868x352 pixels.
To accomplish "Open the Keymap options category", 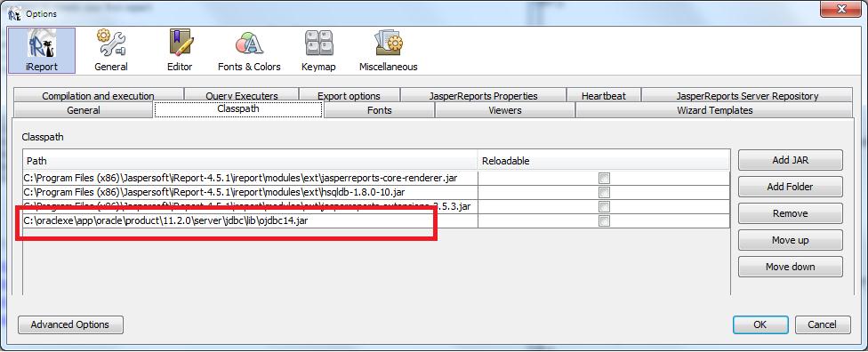I will (x=318, y=51).
